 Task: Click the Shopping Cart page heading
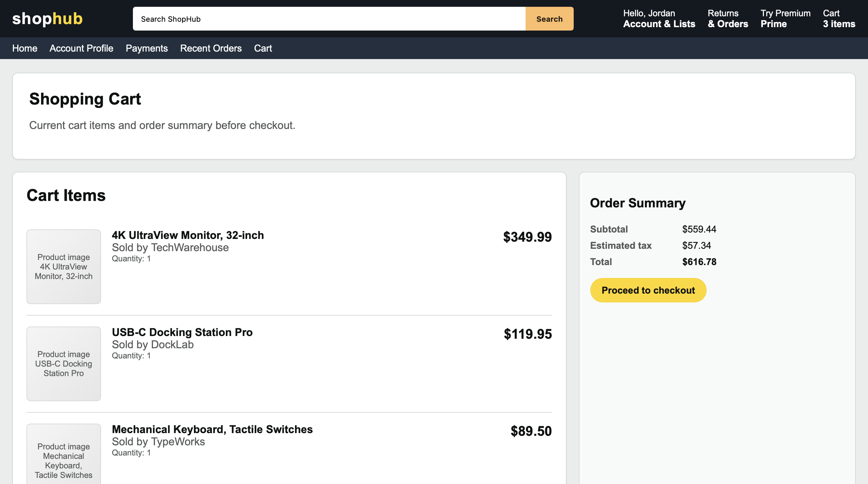click(x=85, y=99)
